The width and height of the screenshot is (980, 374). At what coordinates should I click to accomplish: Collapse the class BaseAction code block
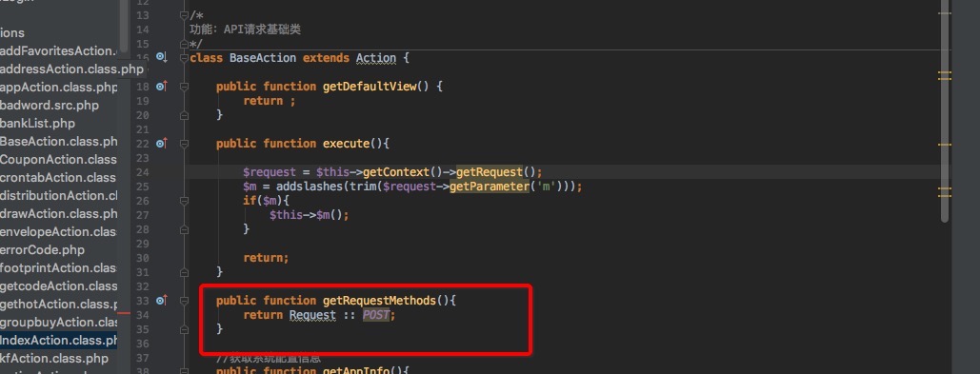click(184, 58)
